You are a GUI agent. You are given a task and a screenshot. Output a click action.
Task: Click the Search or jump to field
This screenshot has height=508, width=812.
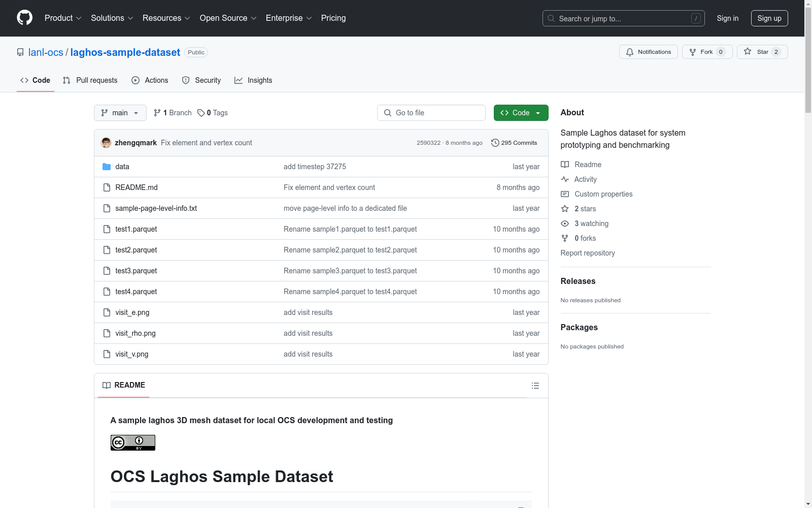[624, 18]
